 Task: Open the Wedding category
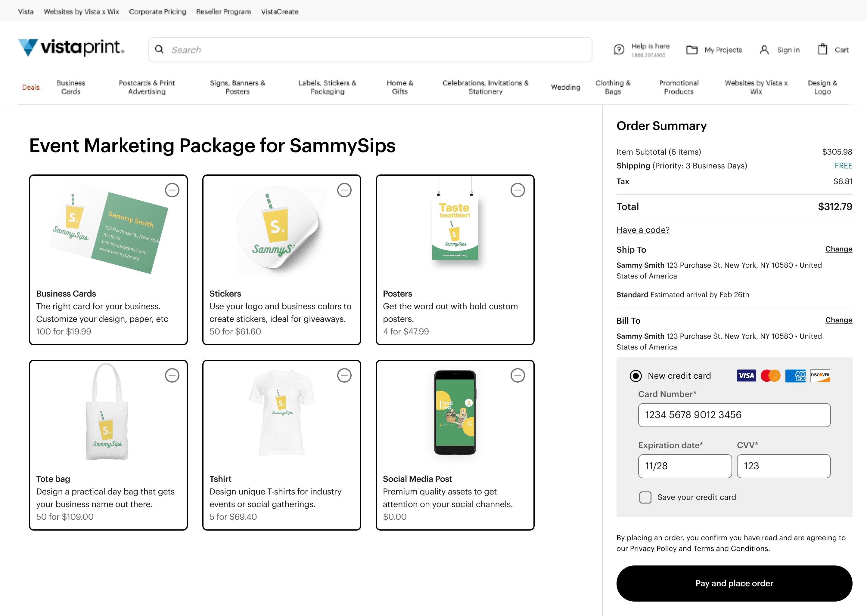coord(565,87)
